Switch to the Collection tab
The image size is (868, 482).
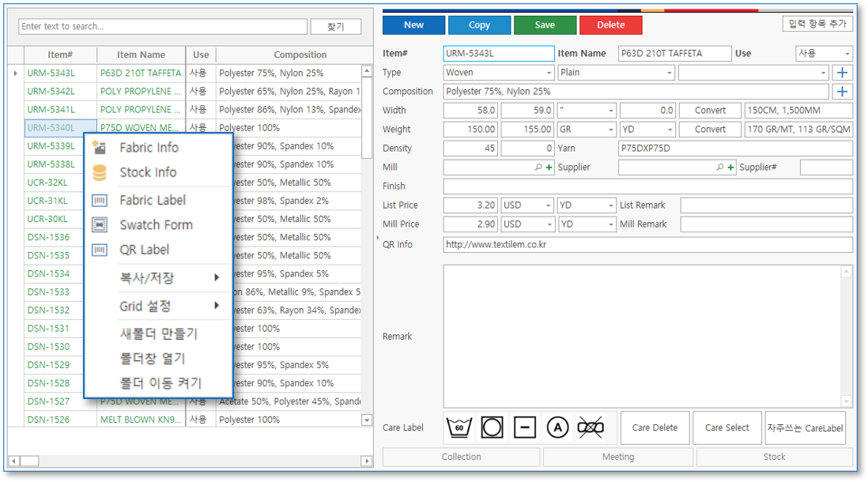pos(462,457)
